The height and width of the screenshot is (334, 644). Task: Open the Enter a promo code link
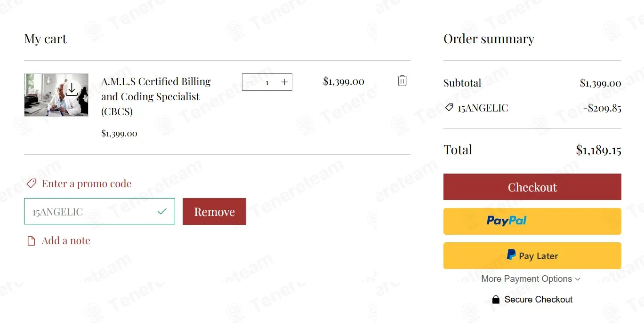coord(87,183)
